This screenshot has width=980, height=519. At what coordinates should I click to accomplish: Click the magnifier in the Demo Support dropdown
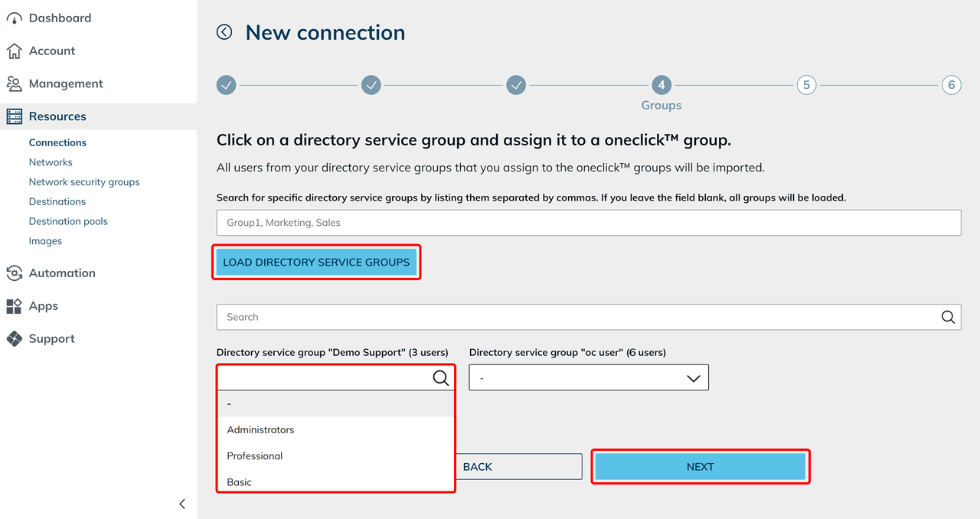tap(441, 377)
